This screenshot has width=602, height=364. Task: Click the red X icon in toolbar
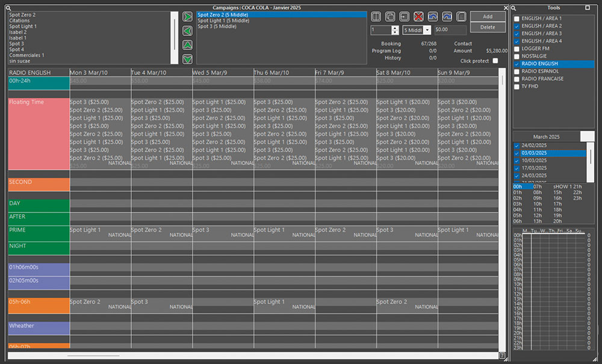418,16
